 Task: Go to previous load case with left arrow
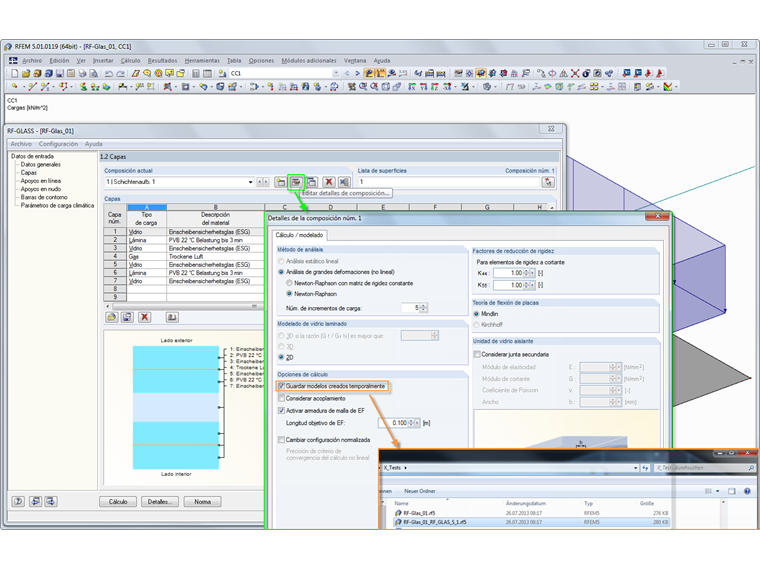tap(347, 73)
